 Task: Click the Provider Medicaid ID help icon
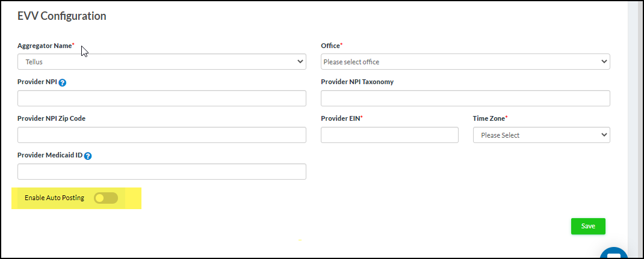(x=88, y=156)
